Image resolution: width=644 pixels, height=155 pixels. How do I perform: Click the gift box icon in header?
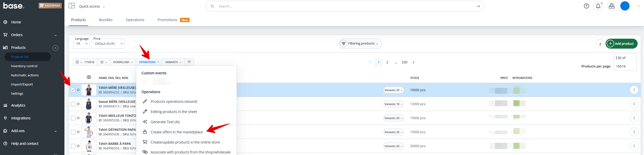(x=611, y=6)
